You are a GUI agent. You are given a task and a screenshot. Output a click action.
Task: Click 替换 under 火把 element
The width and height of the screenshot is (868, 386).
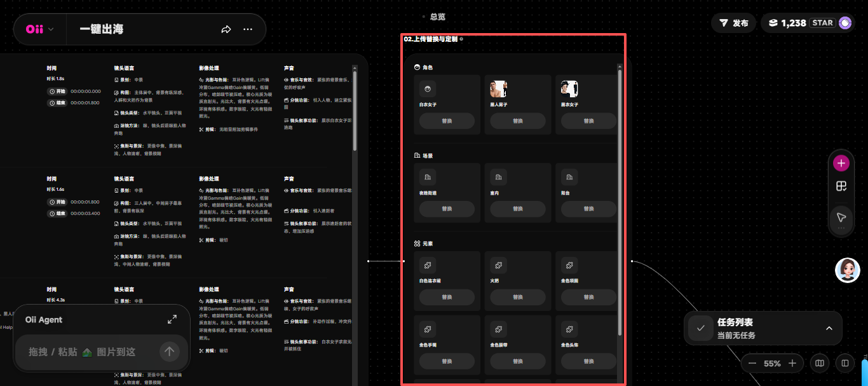[518, 297]
